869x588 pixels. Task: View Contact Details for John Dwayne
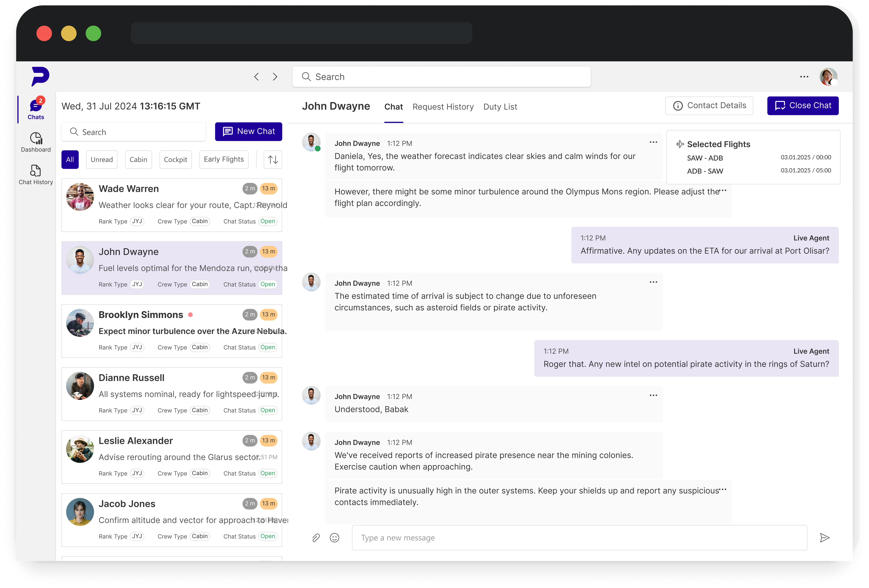point(709,105)
